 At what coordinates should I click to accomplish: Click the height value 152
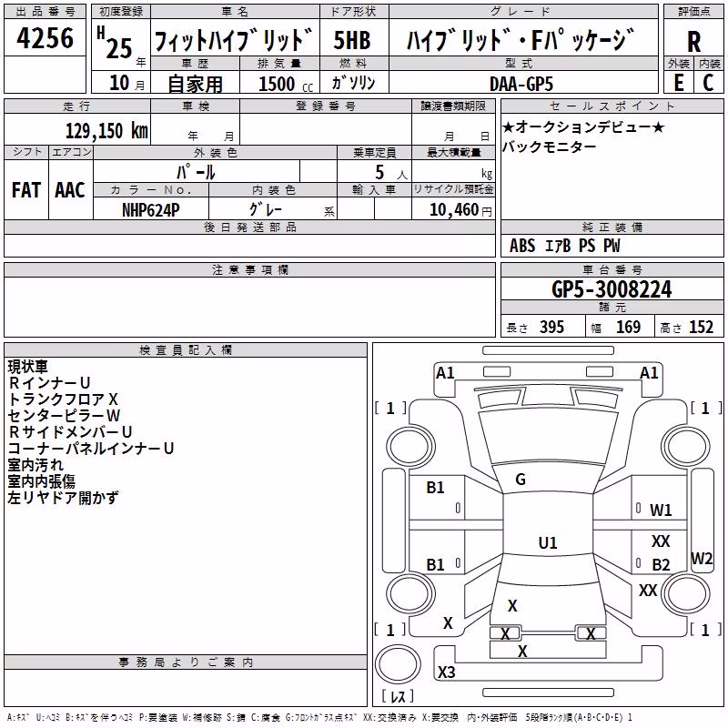tap(701, 328)
